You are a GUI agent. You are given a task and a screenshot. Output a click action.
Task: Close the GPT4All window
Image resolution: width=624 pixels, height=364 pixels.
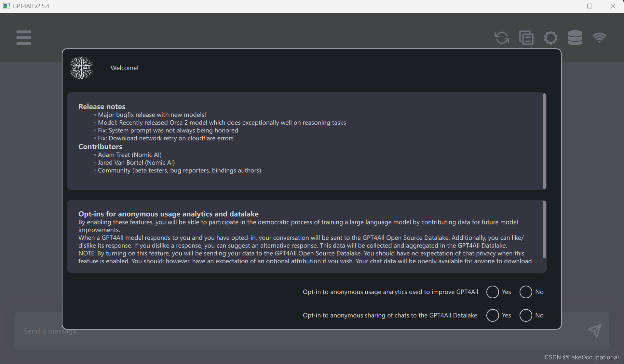613,6
